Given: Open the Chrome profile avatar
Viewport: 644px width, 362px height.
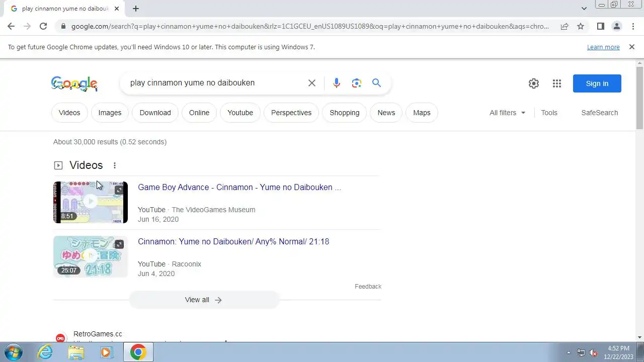Looking at the screenshot, I should (x=616, y=26).
